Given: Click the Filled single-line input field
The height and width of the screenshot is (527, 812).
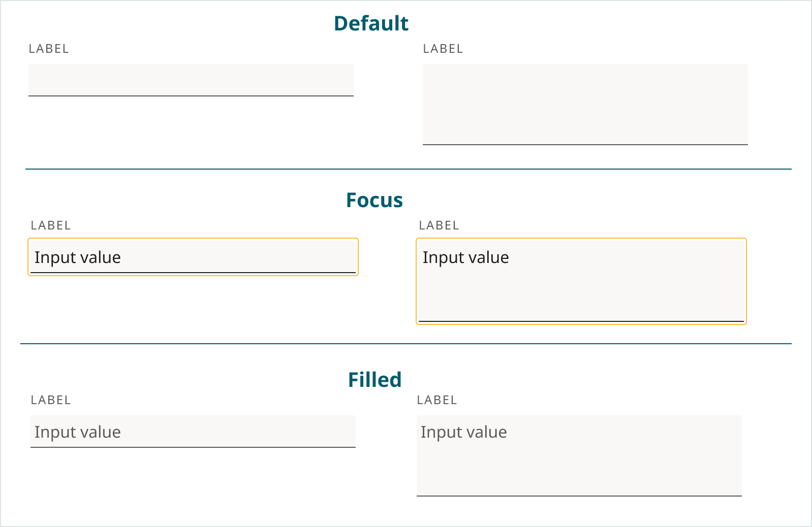Looking at the screenshot, I should [x=193, y=432].
